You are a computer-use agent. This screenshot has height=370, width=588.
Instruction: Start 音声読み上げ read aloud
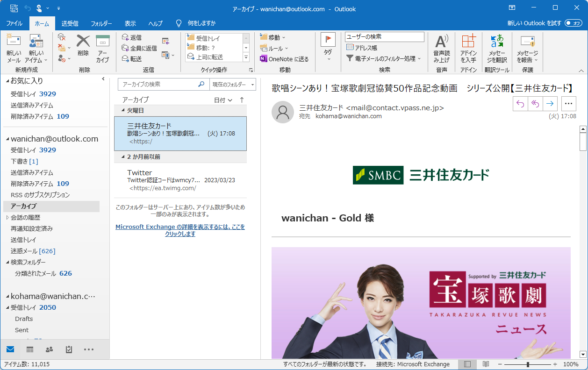pos(442,49)
